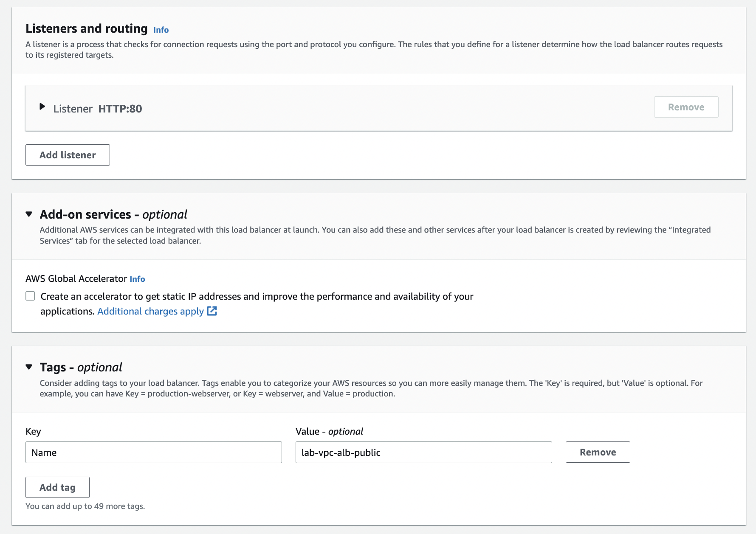This screenshot has width=756, height=534.
Task: Remove the Name tag
Action: point(598,452)
